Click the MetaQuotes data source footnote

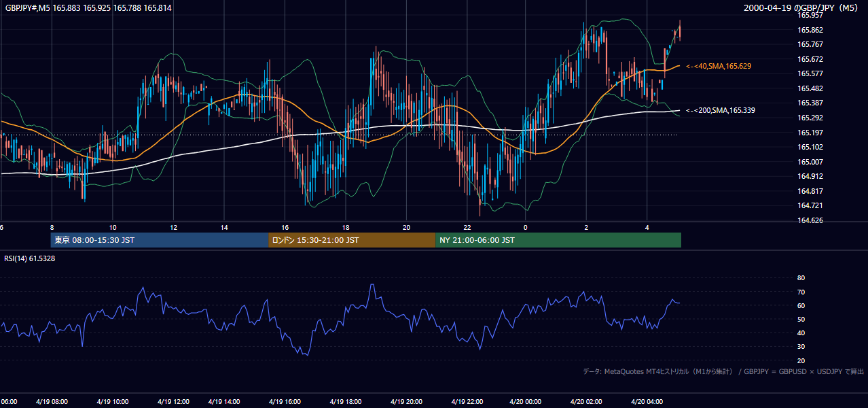723,371
